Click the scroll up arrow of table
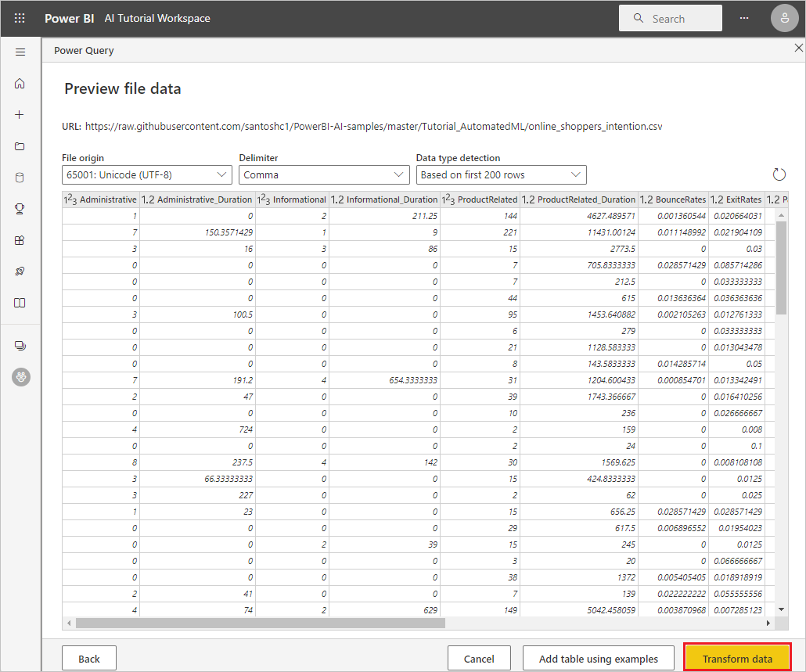Screen dimensions: 806x672 781,215
